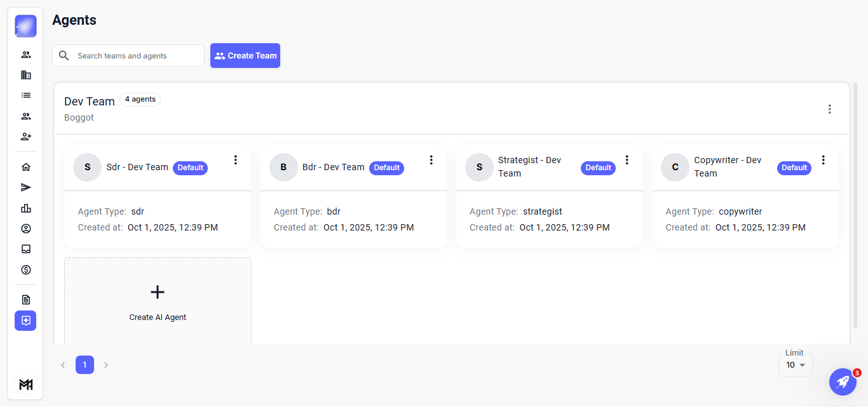The width and height of the screenshot is (868, 407).
Task: Open the dollar sign billing icon
Action: pos(26,270)
